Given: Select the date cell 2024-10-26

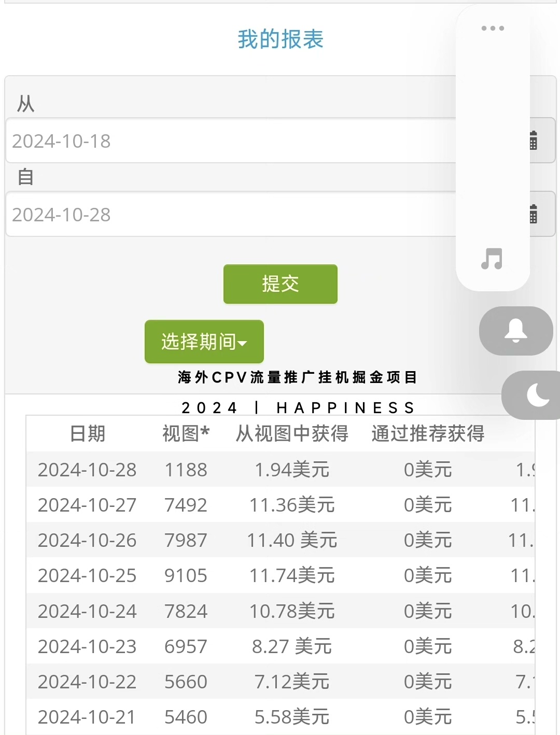Looking at the screenshot, I should (x=87, y=540).
